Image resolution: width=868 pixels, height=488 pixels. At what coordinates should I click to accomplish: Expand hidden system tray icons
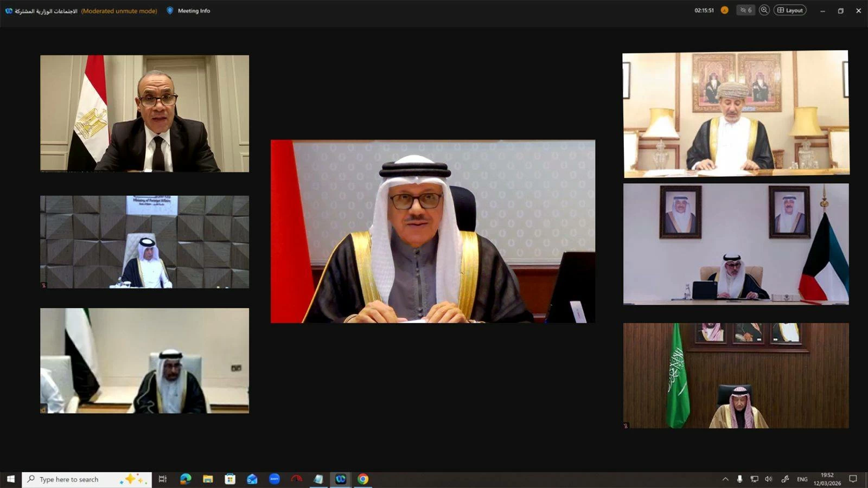tap(725, 479)
